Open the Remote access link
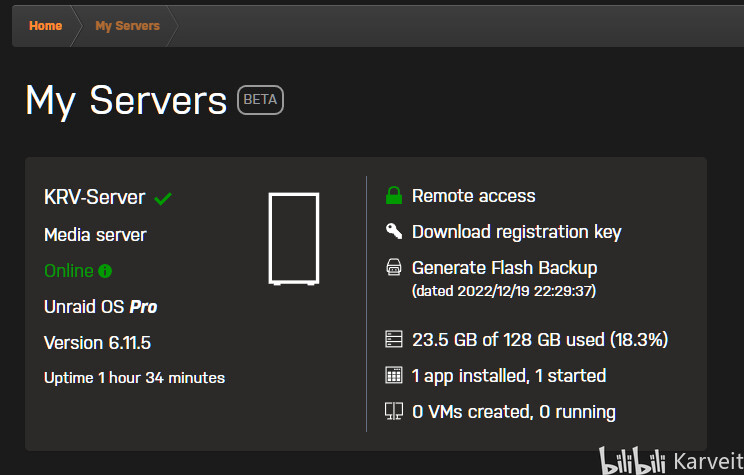The image size is (744, 475). tap(473, 196)
